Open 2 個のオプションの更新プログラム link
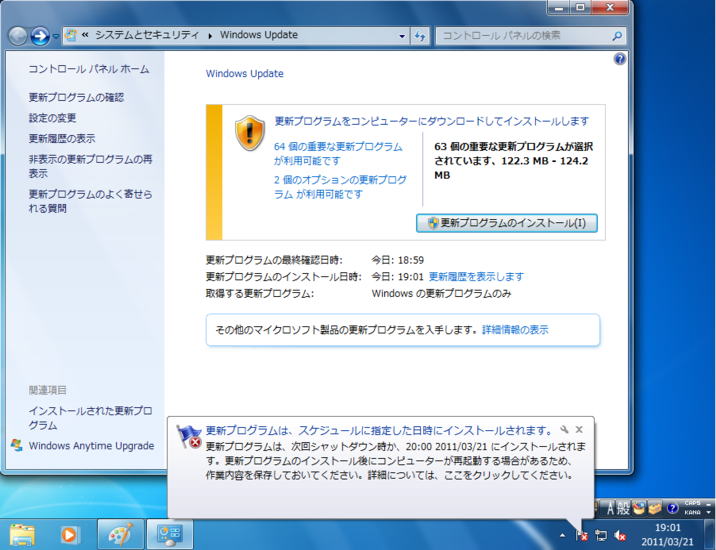Viewport: 716px width, 550px height. pyautogui.click(x=340, y=187)
